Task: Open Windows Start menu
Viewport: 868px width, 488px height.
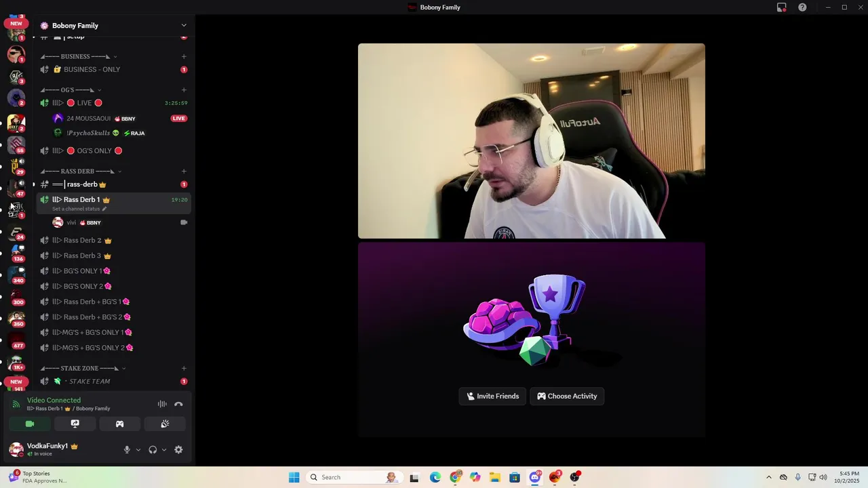Action: [x=294, y=477]
